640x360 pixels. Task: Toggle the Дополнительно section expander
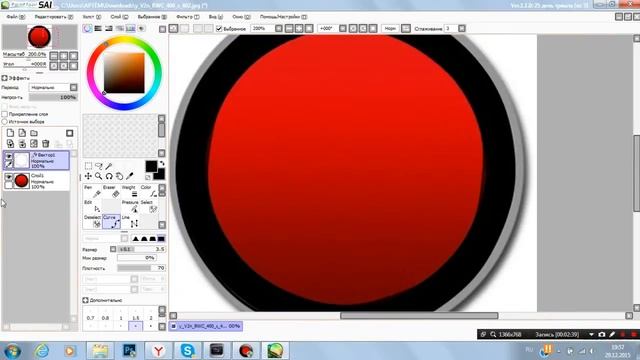[85, 300]
